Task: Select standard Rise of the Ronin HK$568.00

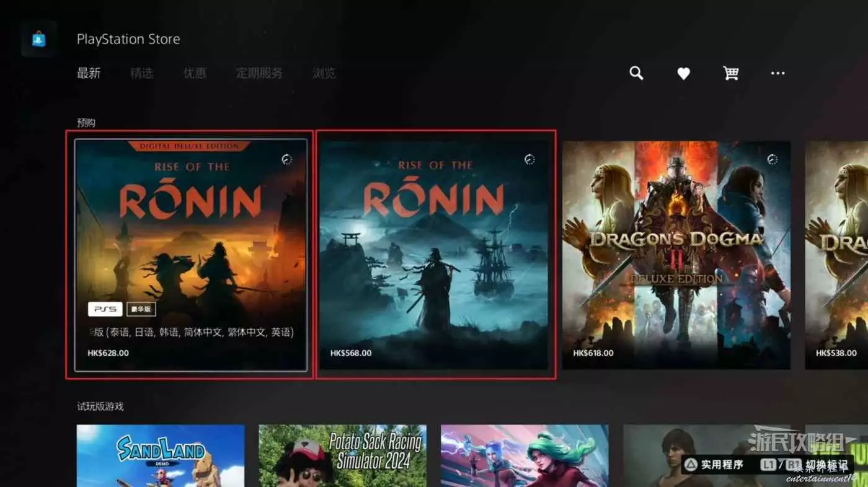Action: 435,254
